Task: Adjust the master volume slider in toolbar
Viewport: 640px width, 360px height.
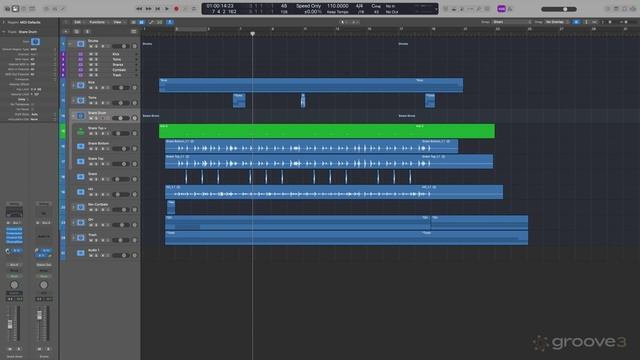Action: coord(559,9)
